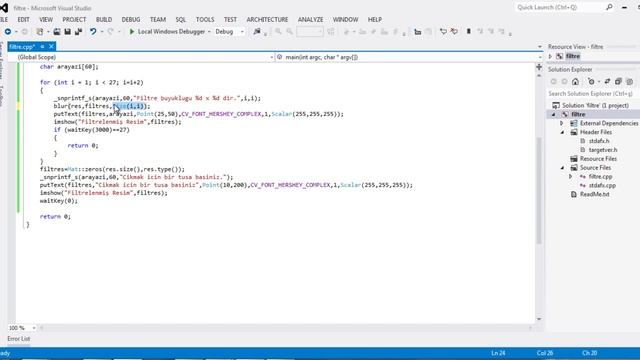The height and width of the screenshot is (360, 640).
Task: Expand filtre.cpp in Solution Explorer
Action: pyautogui.click(x=571, y=177)
